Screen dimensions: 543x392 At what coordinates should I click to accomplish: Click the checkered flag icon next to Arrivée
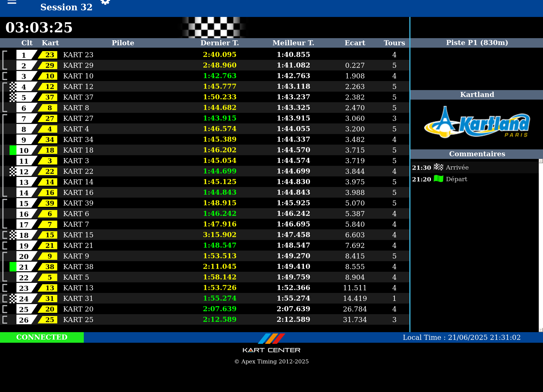click(x=438, y=167)
